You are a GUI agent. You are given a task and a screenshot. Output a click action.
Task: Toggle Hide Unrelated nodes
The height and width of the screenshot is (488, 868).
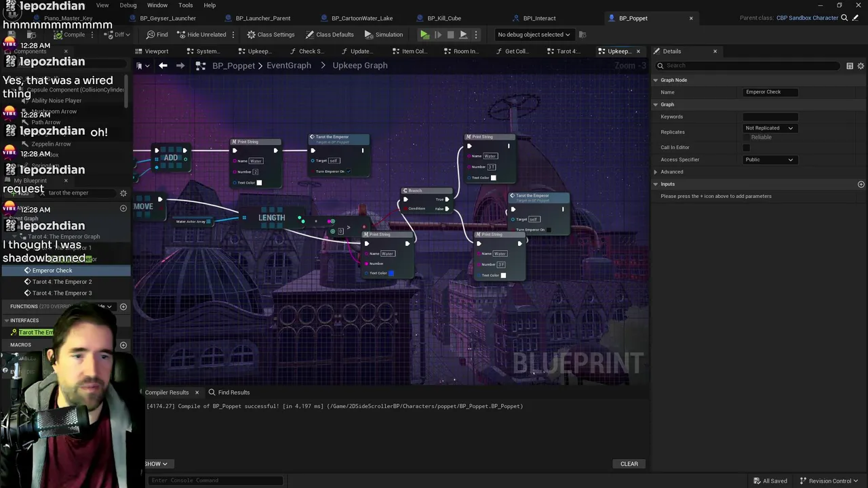click(x=201, y=35)
